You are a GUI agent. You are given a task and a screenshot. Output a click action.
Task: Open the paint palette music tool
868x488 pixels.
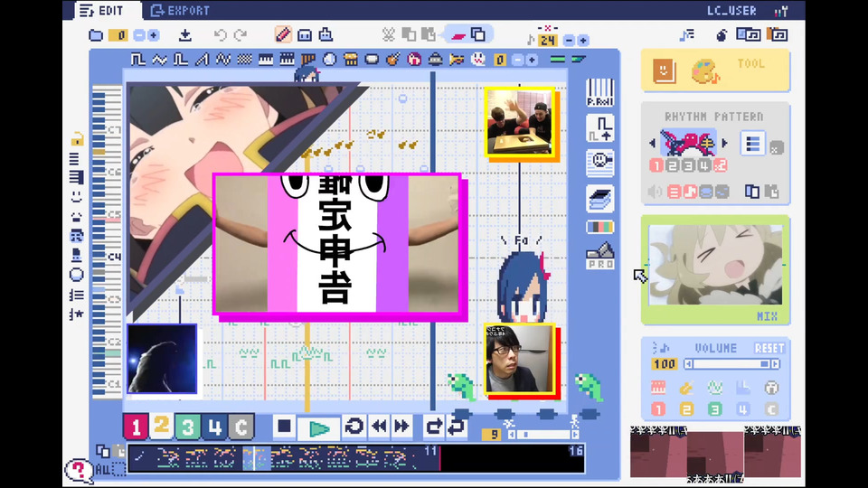click(704, 71)
